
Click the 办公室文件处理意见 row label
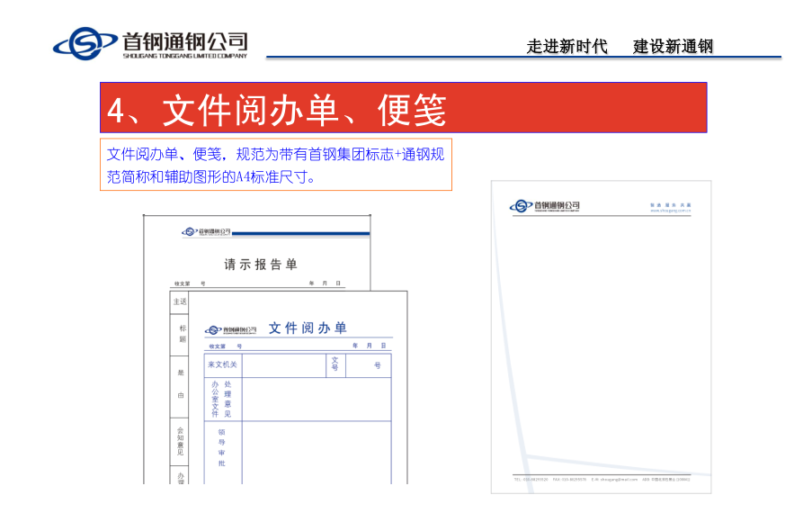[222, 399]
